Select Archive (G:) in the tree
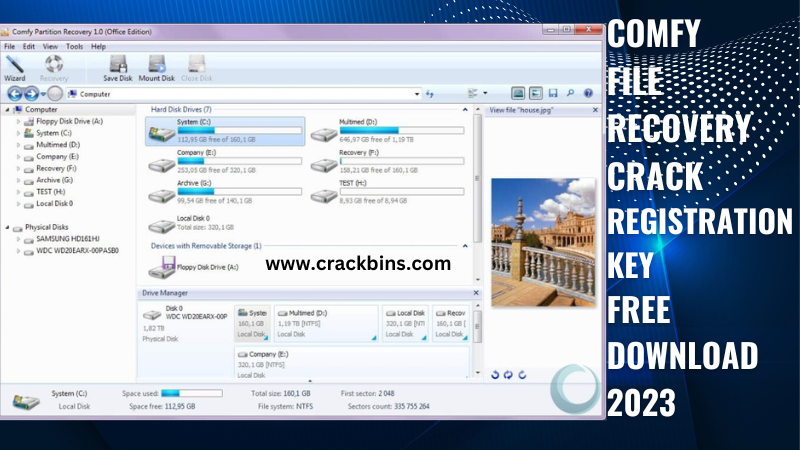Viewport: 800px width, 450px height. pos(54,180)
